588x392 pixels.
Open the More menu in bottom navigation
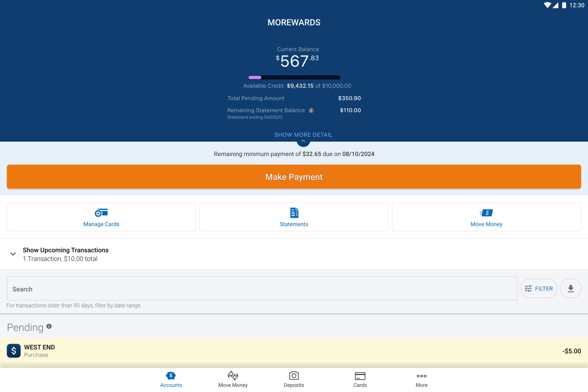coord(421,379)
